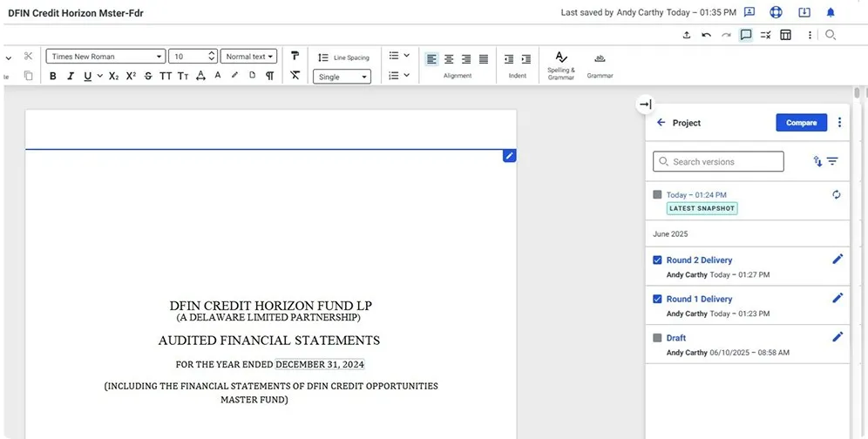This screenshot has height=439, width=868.
Task: Open the Times New Roman font dropdown
Action: (x=105, y=57)
